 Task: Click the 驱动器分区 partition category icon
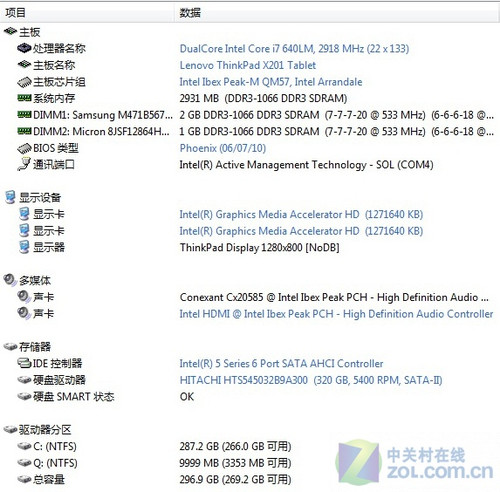[10, 429]
